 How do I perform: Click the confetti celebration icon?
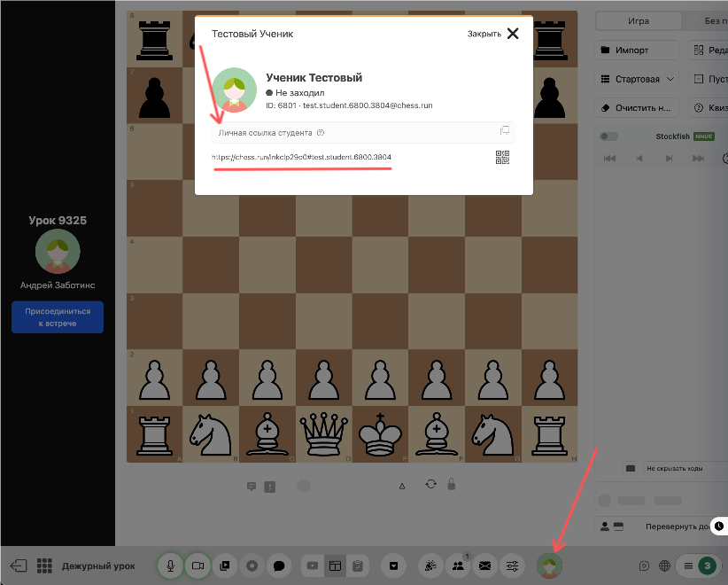pos(430,565)
